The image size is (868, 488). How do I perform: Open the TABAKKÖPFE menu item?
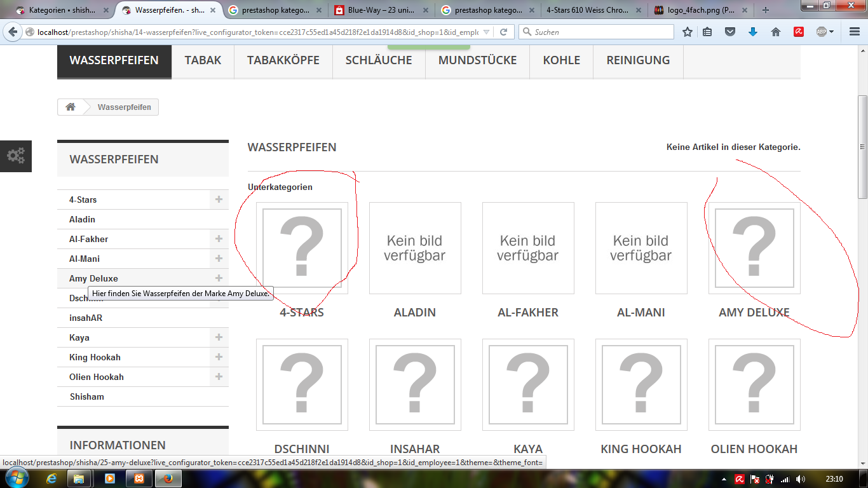click(283, 61)
